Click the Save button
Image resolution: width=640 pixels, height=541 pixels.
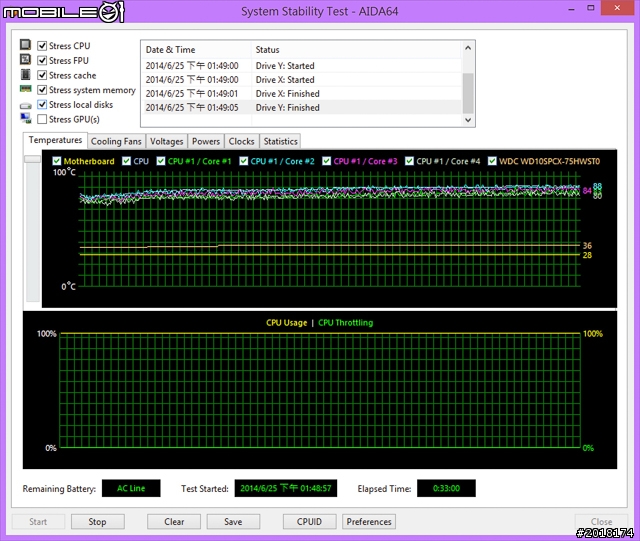pos(233,522)
